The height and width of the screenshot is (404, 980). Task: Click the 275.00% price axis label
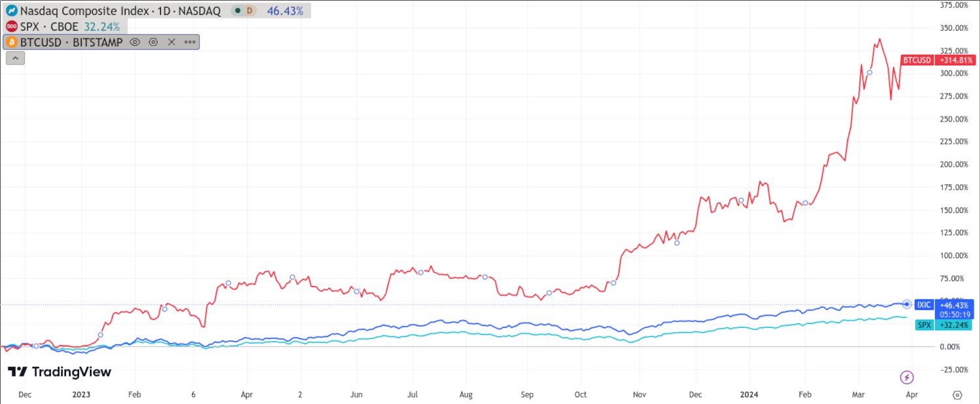click(x=954, y=96)
